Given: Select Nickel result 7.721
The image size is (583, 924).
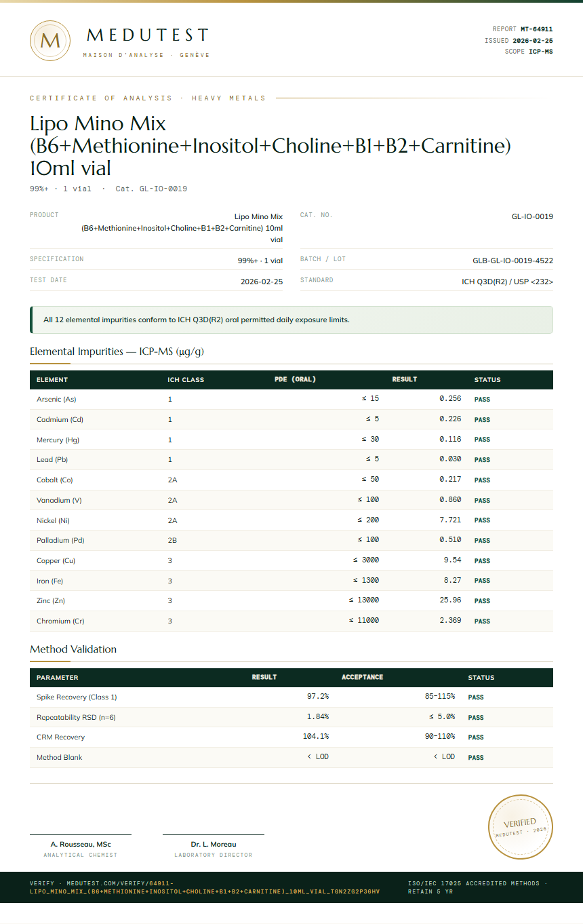Looking at the screenshot, I should point(450,520).
